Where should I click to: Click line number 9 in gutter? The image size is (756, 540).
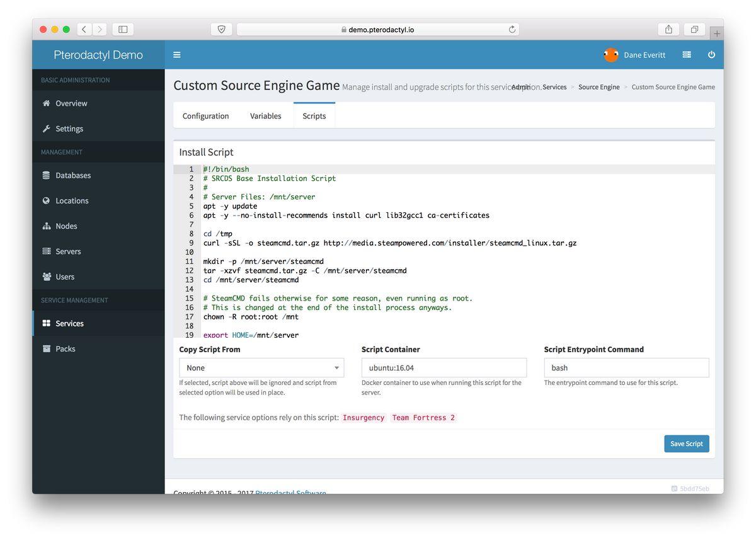tap(190, 243)
